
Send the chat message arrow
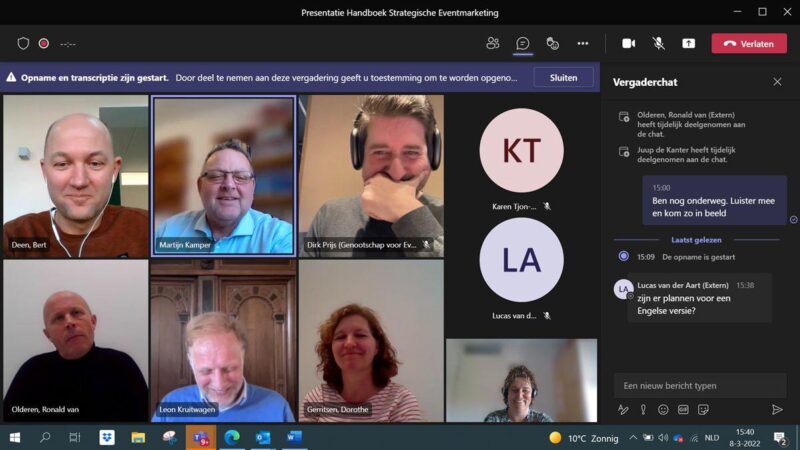(777, 409)
